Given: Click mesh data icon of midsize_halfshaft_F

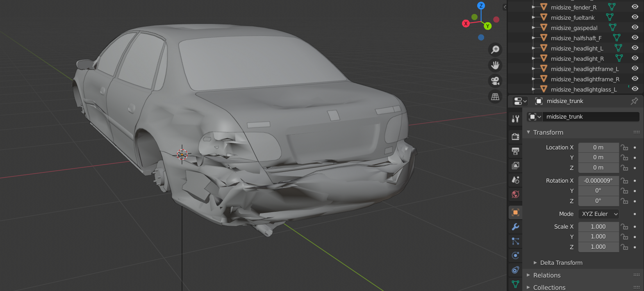Looking at the screenshot, I should click(617, 38).
